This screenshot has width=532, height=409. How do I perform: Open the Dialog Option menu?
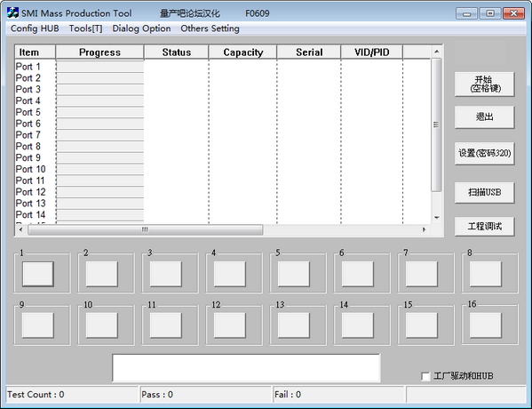click(141, 28)
